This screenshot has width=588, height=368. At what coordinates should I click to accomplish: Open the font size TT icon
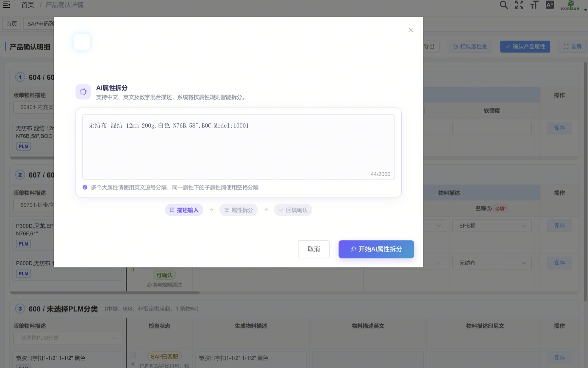click(x=534, y=5)
